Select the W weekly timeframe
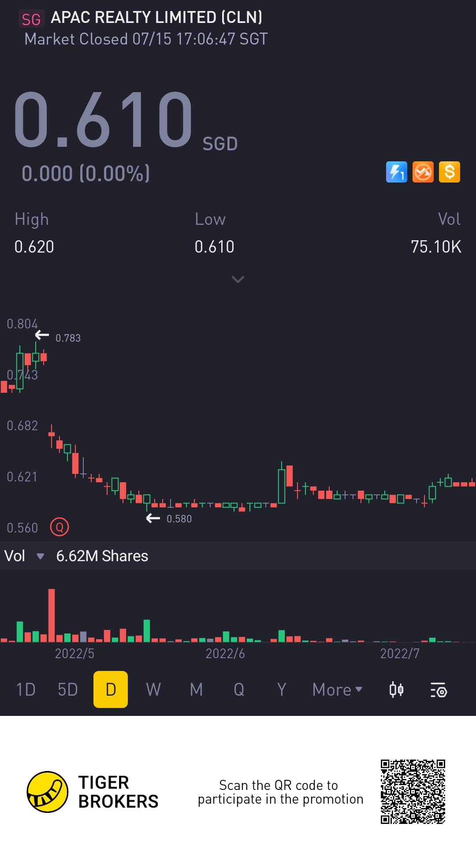476x868 pixels. pyautogui.click(x=153, y=689)
